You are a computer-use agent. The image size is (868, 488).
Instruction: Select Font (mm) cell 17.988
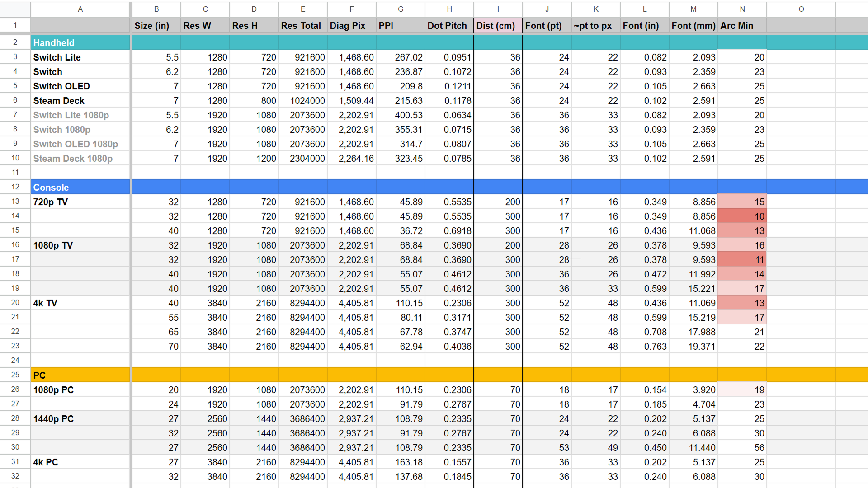(693, 332)
